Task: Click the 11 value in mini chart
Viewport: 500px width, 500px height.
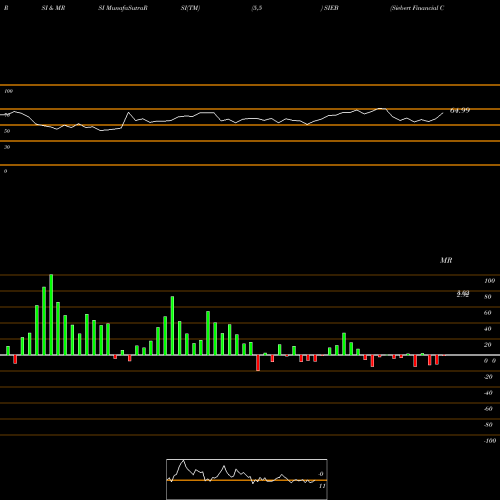Action: (x=322, y=486)
